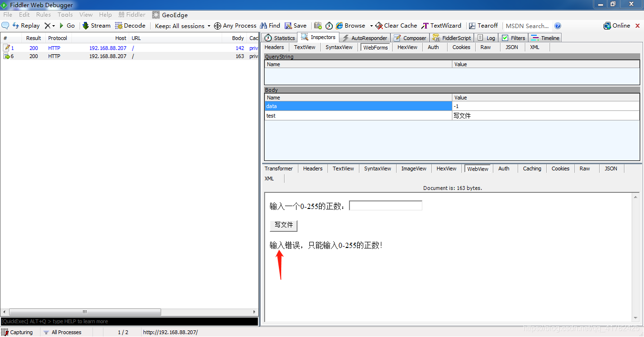This screenshot has width=644, height=337.
Task: Open the GeoEdge menu item
Action: [170, 15]
